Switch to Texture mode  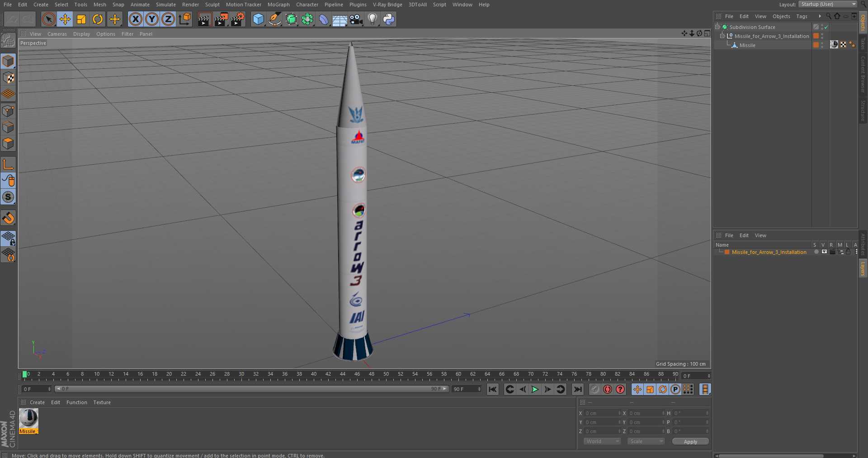coord(8,78)
